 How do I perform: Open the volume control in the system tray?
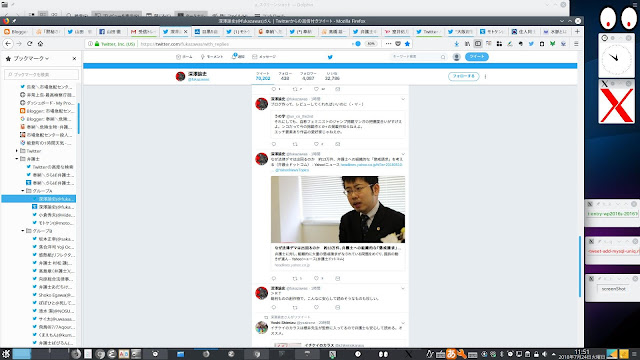pyautogui.click(x=544, y=354)
